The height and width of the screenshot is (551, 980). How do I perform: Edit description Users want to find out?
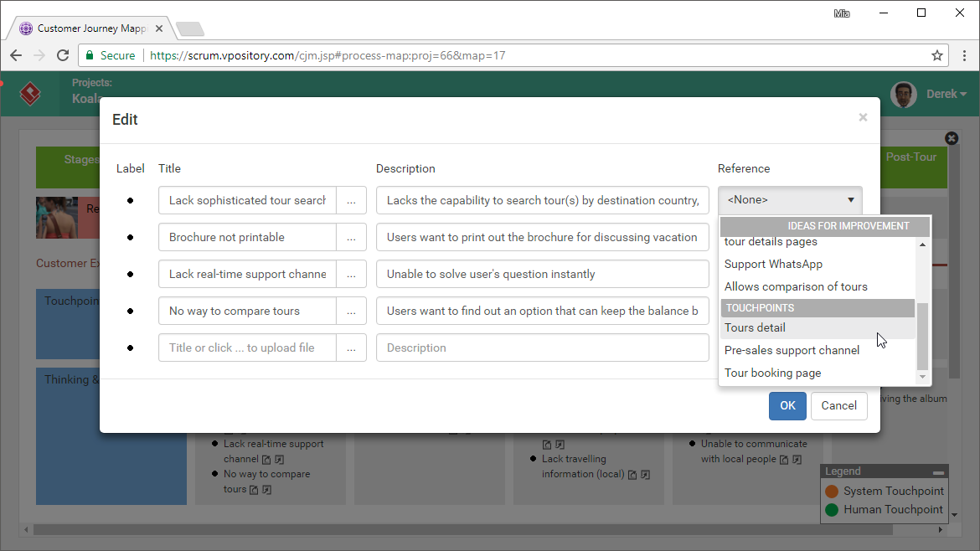coord(543,312)
